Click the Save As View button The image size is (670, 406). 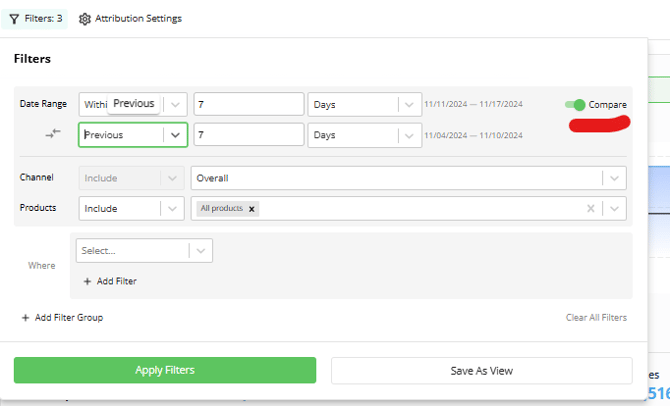pyautogui.click(x=481, y=370)
